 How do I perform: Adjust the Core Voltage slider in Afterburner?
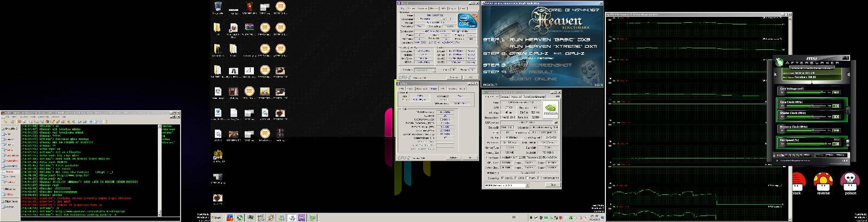click(806, 92)
